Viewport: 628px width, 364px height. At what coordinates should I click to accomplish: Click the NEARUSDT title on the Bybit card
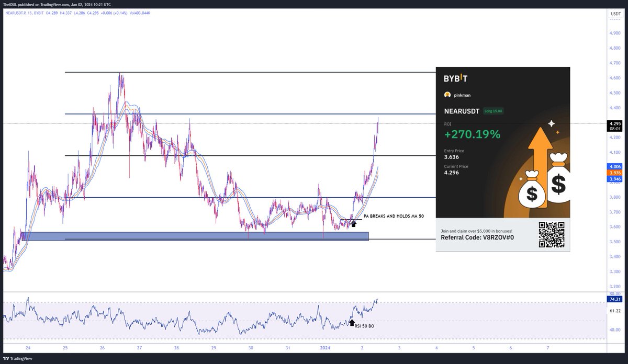(462, 111)
